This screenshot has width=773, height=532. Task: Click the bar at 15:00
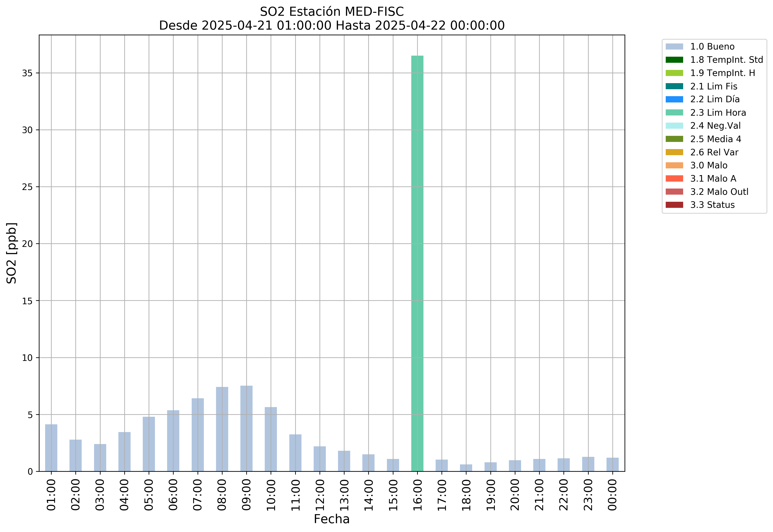tap(393, 465)
